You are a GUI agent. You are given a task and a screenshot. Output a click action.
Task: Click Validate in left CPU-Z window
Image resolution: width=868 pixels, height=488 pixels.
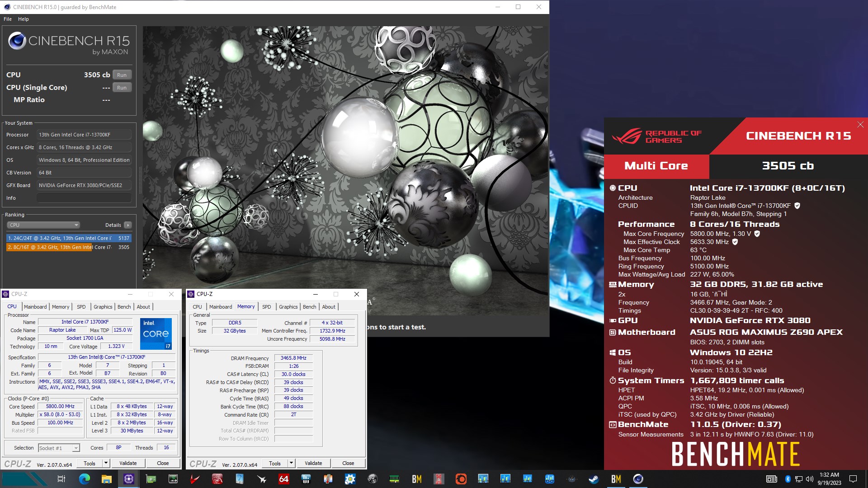coord(128,463)
